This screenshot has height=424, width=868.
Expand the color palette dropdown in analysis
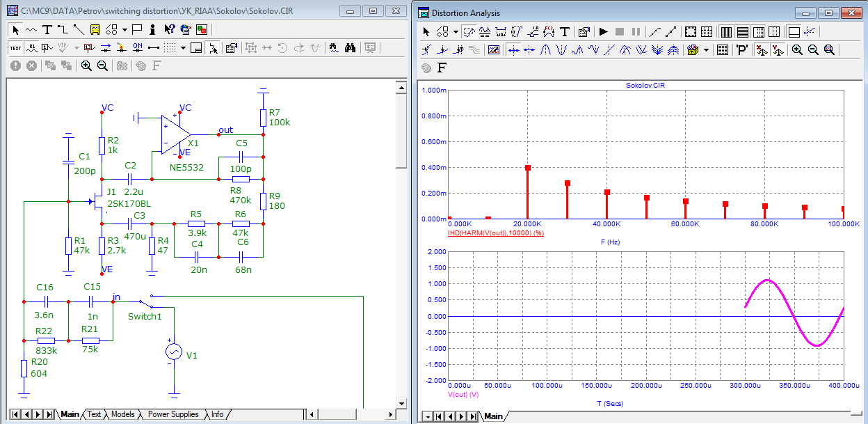tap(707, 49)
